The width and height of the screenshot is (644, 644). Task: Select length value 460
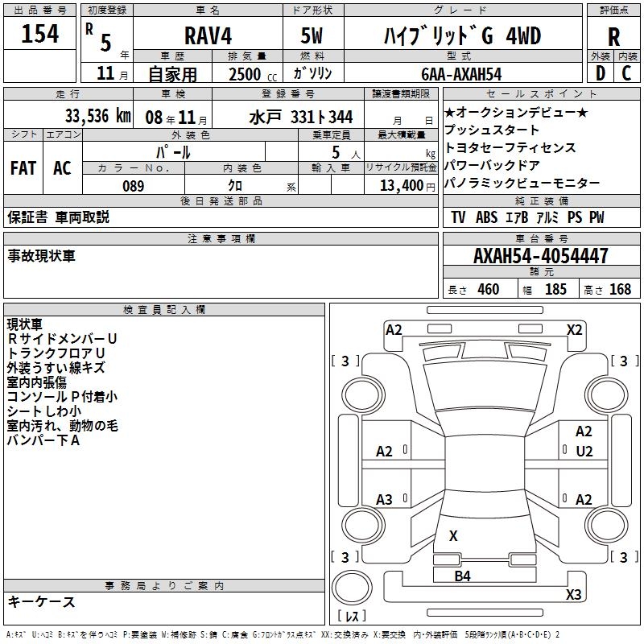[488, 290]
